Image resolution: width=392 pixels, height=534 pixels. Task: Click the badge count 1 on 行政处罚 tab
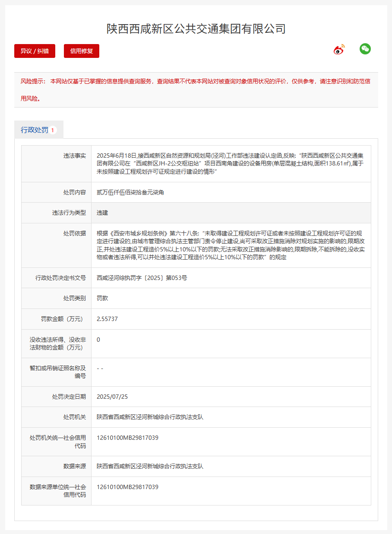click(x=53, y=130)
